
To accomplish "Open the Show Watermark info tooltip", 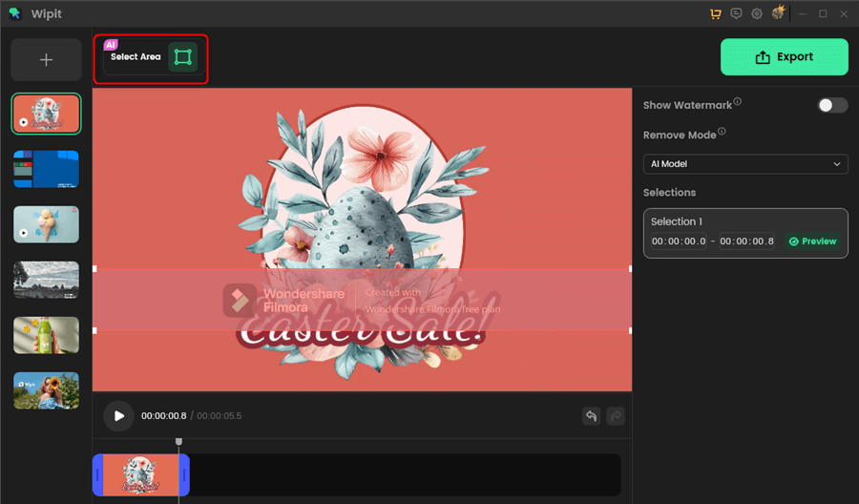I will (738, 101).
